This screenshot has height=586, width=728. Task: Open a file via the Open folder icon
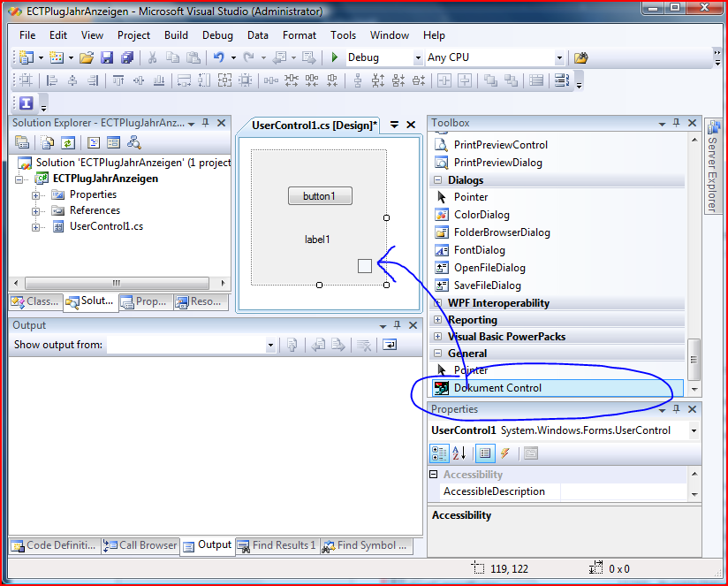(x=87, y=57)
